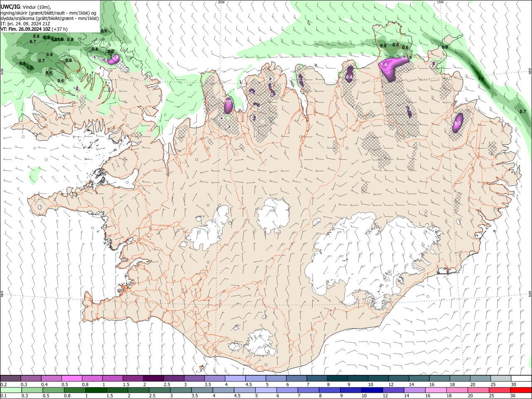Select the pale green 0.1 swatch, lower legend row
The width and height of the screenshot is (532, 399).
click(10, 390)
